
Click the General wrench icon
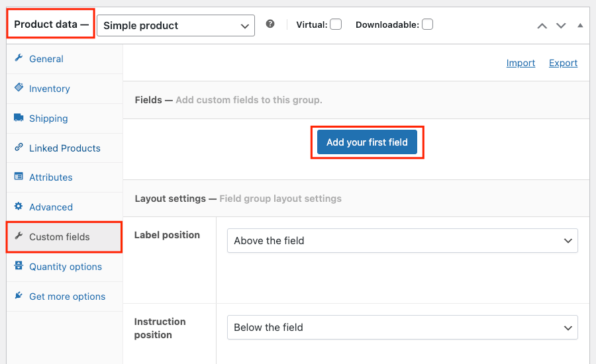coord(19,58)
